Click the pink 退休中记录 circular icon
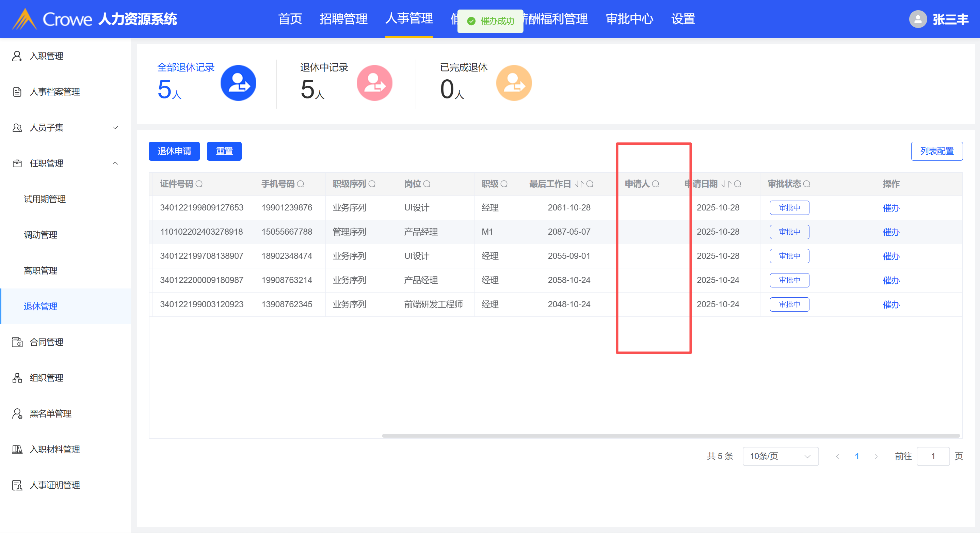The width and height of the screenshot is (980, 533). point(374,83)
